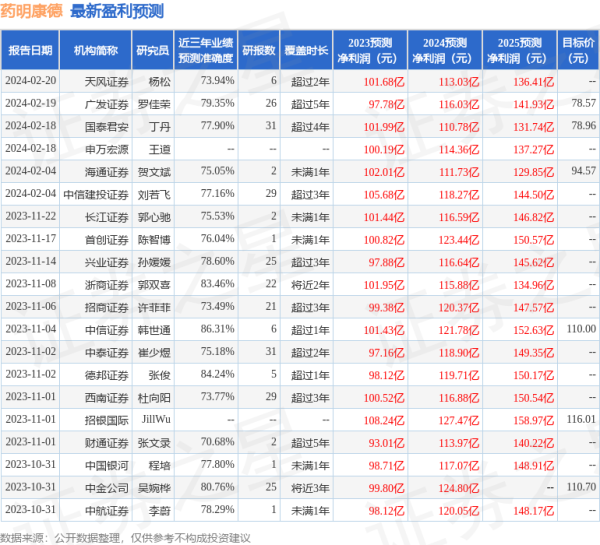Select the 近三年业绩预测准确度 column header
600x545 pixels.
coord(206,50)
